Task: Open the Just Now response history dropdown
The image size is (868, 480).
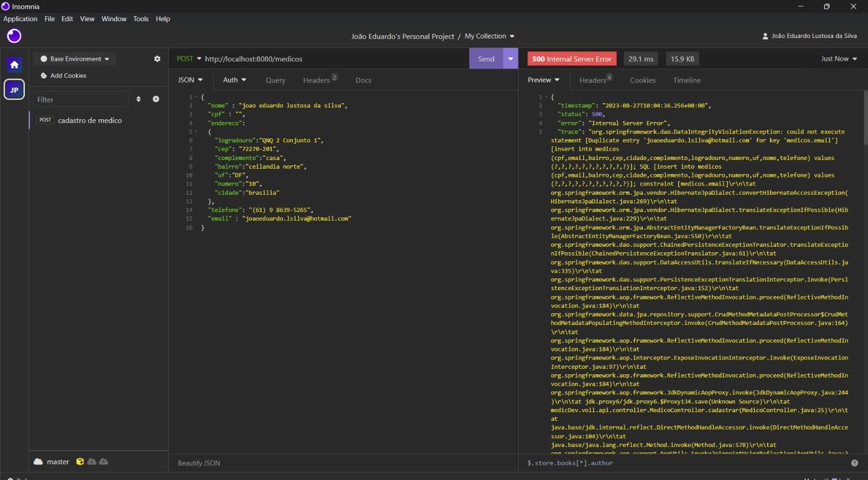Action: (839, 59)
